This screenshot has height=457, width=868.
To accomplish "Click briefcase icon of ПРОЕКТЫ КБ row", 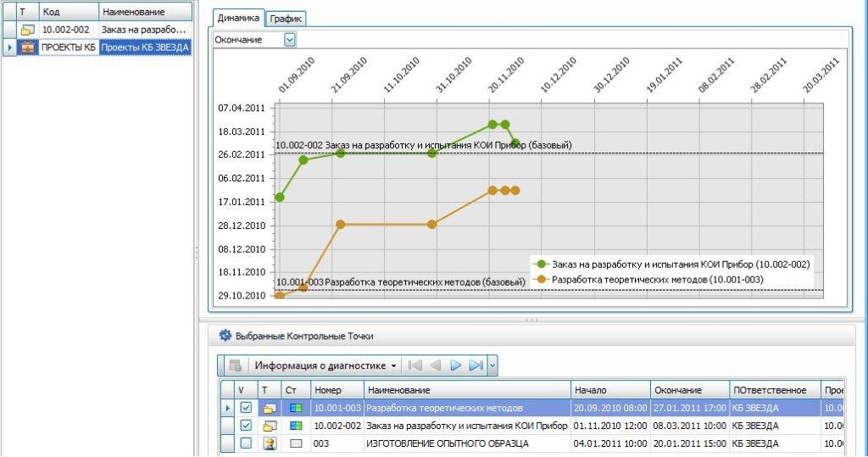I will coord(27,47).
